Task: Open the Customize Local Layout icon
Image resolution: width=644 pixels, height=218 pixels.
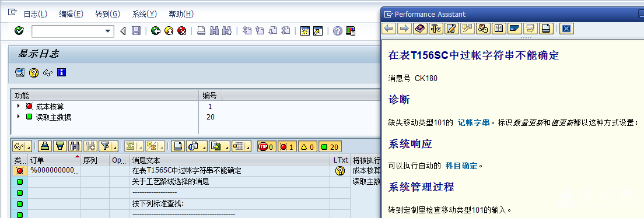Action: pyautogui.click(x=351, y=31)
